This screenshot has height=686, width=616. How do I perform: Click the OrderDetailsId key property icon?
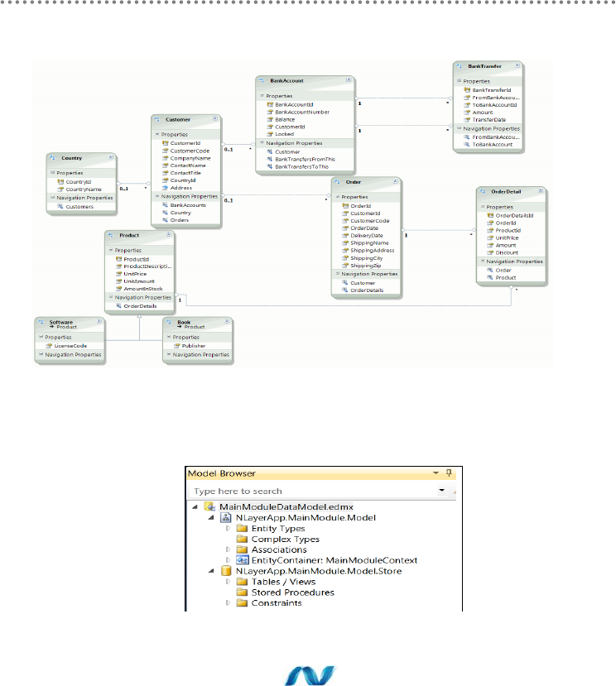click(490, 215)
